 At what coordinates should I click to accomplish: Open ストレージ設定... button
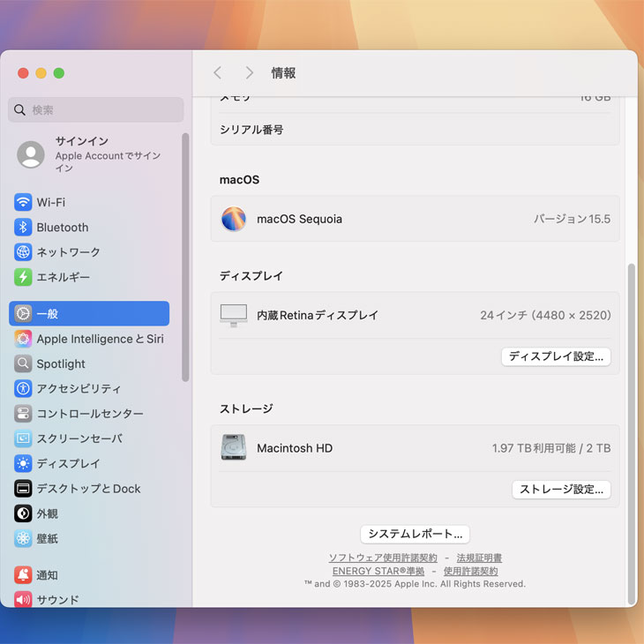pos(561,489)
